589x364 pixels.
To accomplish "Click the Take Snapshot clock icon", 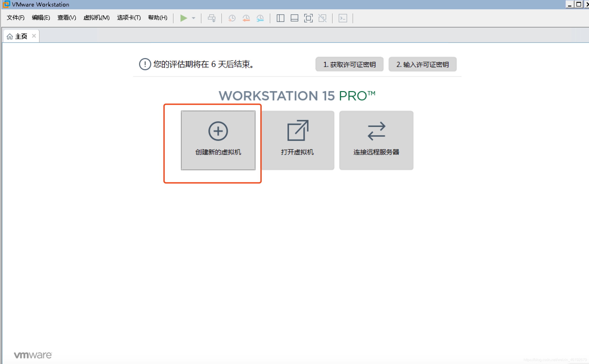I will 232,18.
